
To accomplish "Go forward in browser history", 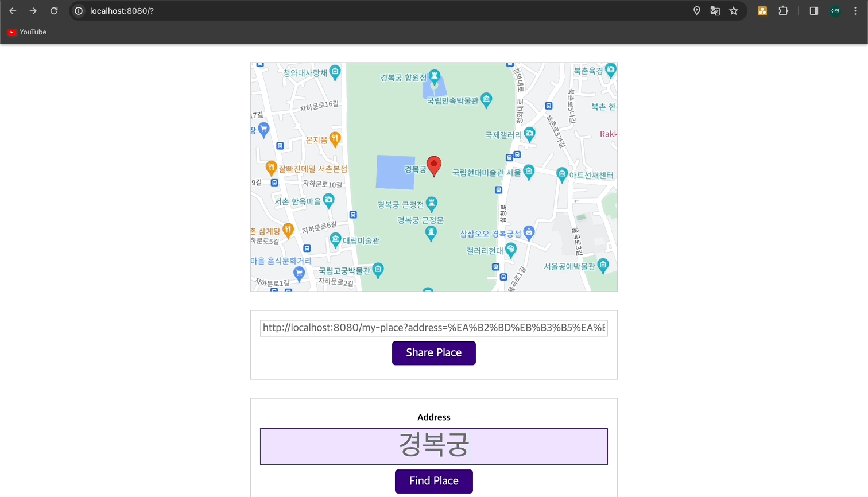I will (33, 11).
